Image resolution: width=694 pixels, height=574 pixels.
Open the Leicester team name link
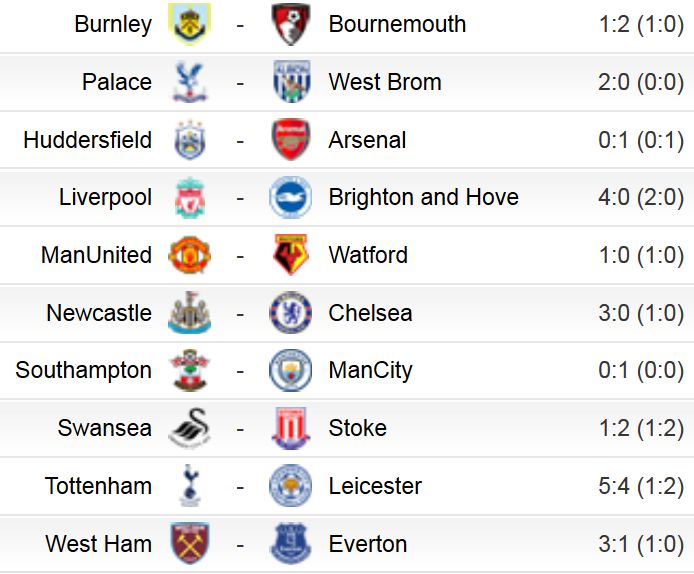click(x=375, y=486)
